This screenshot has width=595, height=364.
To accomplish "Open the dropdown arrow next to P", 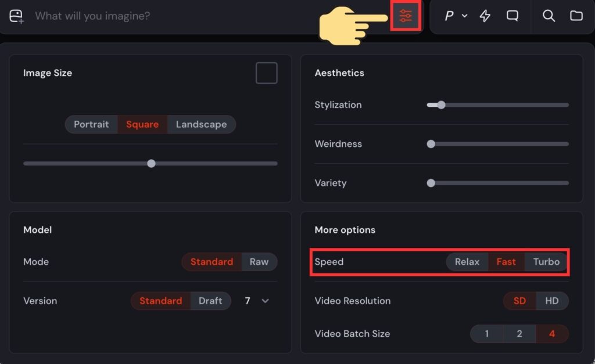I will point(464,16).
